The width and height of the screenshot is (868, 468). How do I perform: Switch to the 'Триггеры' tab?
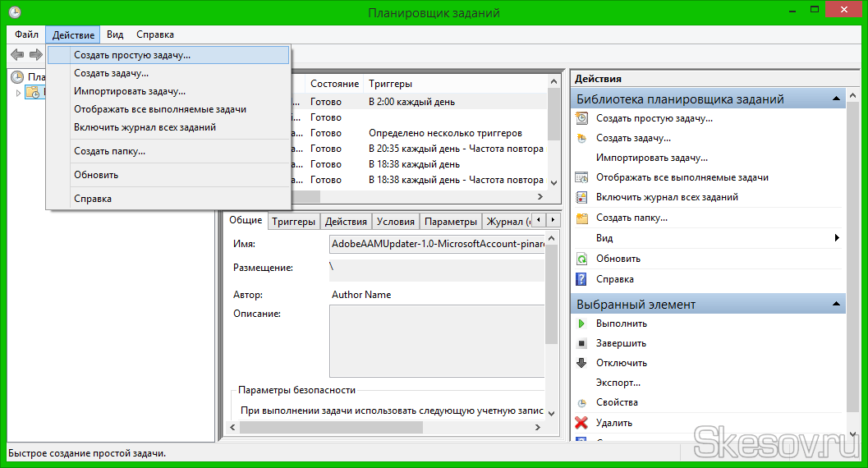coord(293,222)
